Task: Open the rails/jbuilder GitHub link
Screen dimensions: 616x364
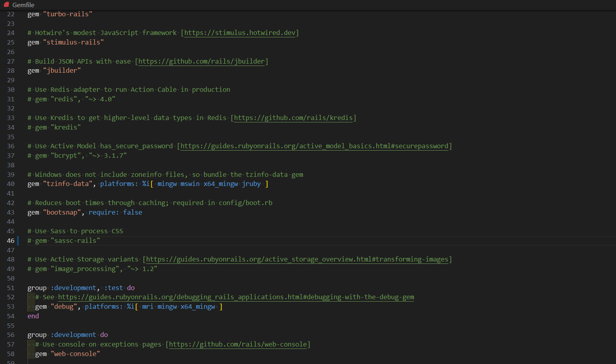Action: coord(201,61)
